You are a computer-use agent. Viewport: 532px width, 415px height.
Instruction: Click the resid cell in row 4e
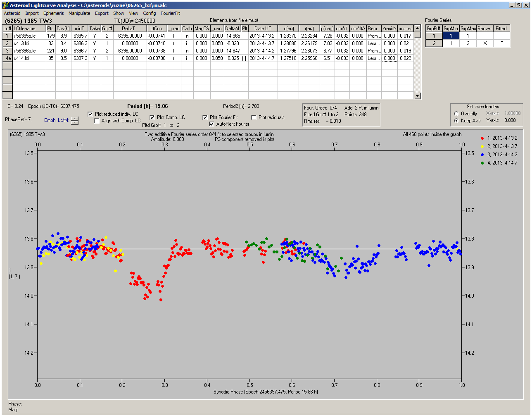tap(389, 58)
